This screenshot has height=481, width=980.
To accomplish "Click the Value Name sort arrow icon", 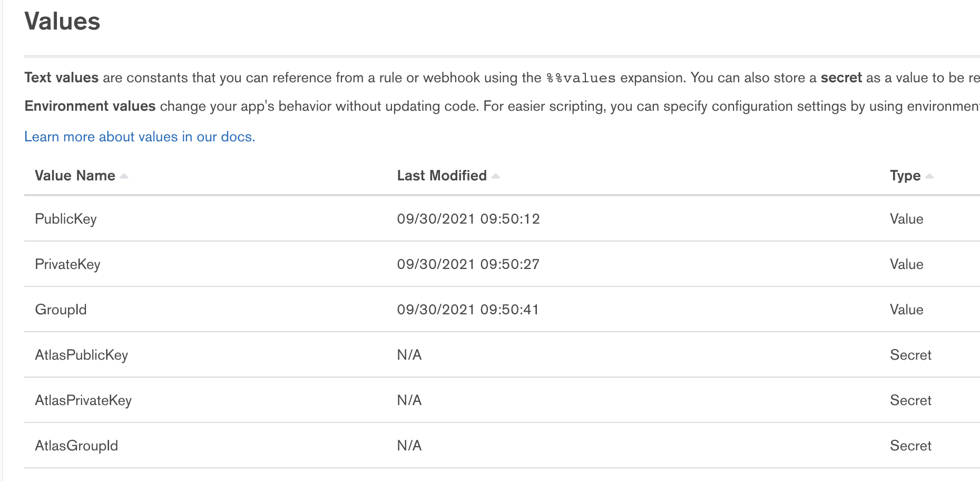I will tap(124, 176).
